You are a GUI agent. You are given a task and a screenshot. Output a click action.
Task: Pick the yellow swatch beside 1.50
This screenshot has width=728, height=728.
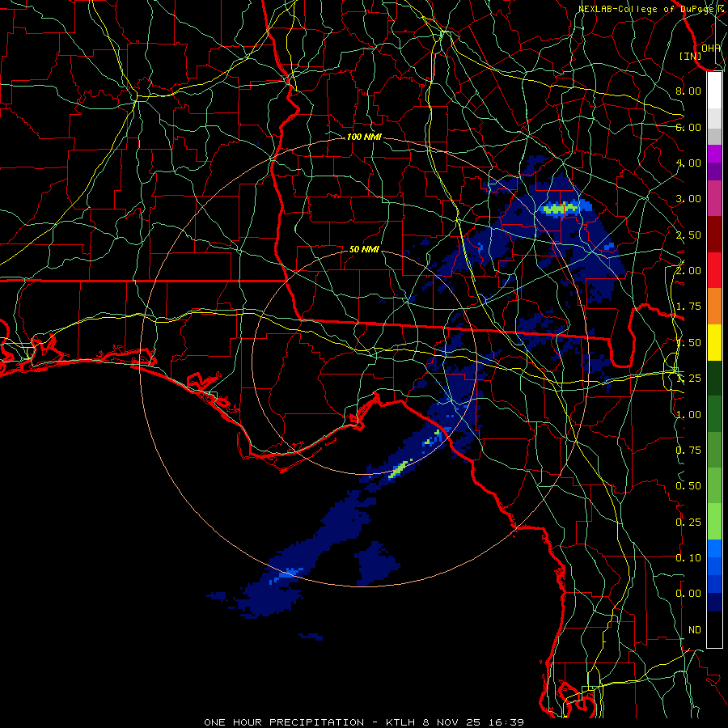pos(714,342)
